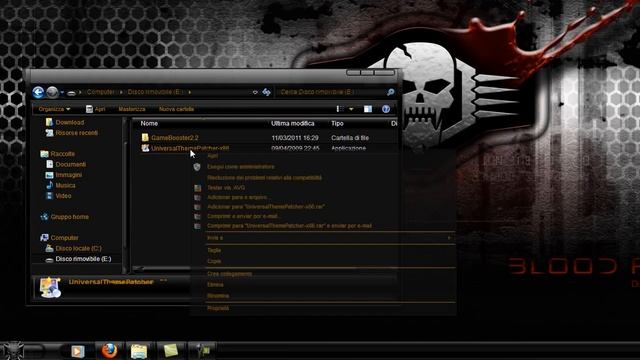Choose Rinomina in the context menu

tap(218, 296)
